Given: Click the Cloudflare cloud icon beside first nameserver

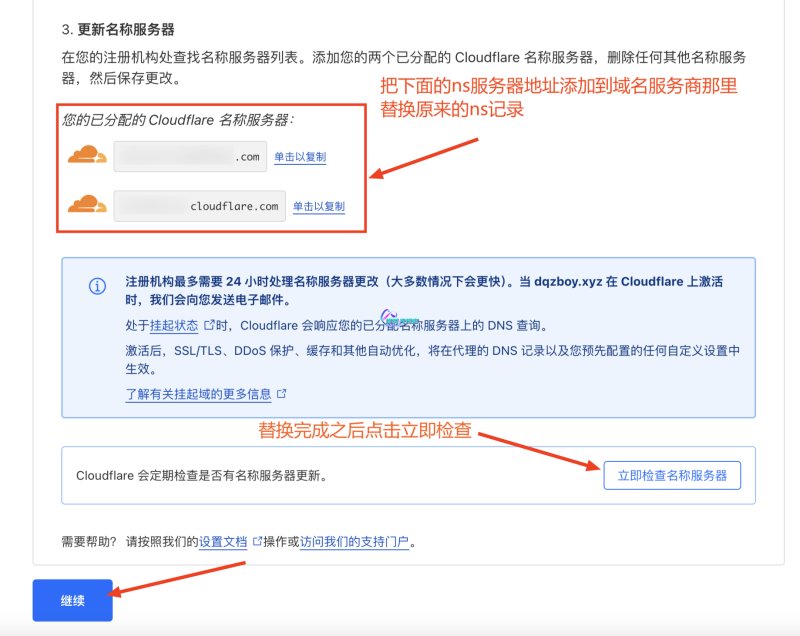Looking at the screenshot, I should (87, 155).
